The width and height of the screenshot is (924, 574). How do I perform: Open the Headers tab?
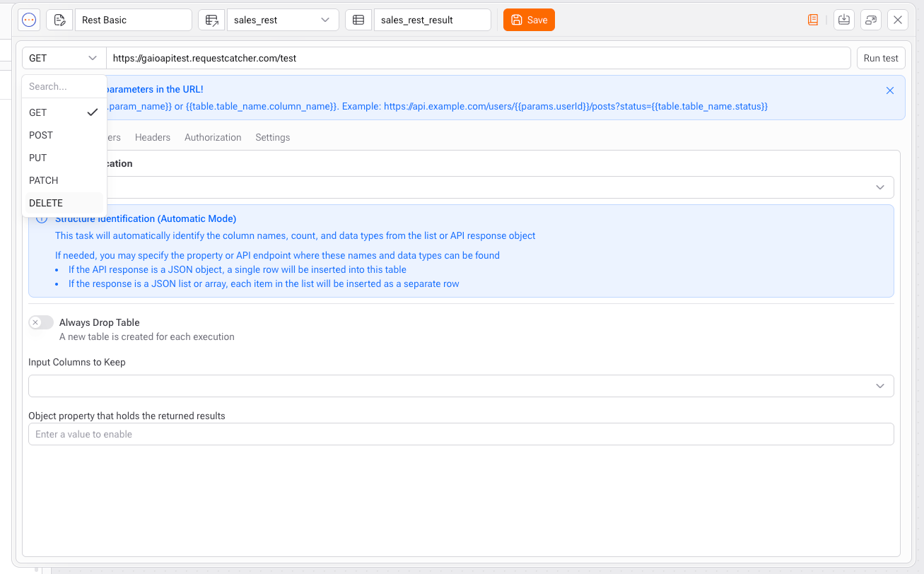click(153, 137)
